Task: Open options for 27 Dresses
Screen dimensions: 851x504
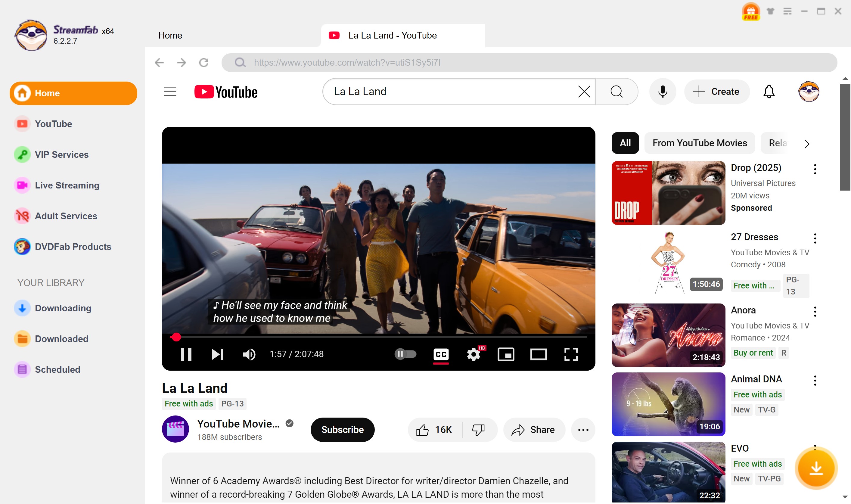Action: (x=815, y=238)
